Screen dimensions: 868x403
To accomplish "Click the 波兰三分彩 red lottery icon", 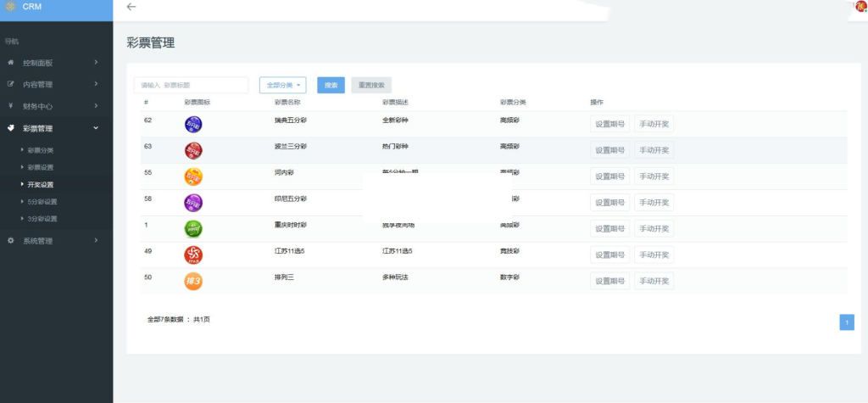I will click(193, 151).
